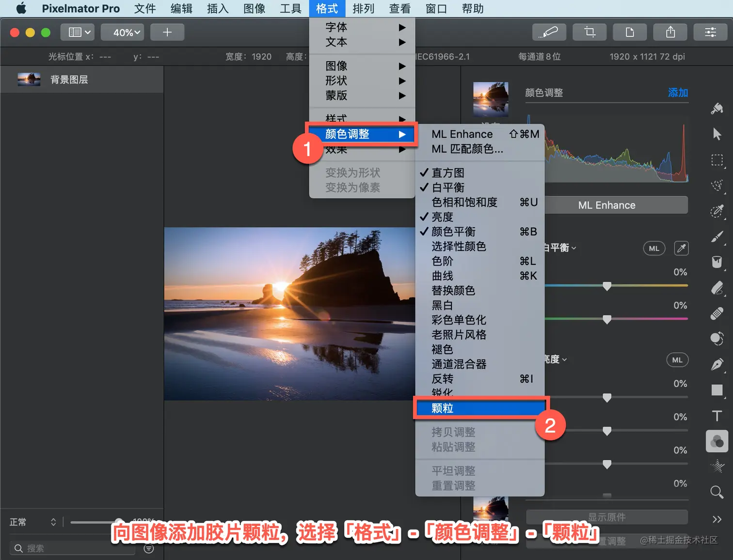Expand the 字体 submenu
This screenshot has height=560, width=733.
[362, 27]
